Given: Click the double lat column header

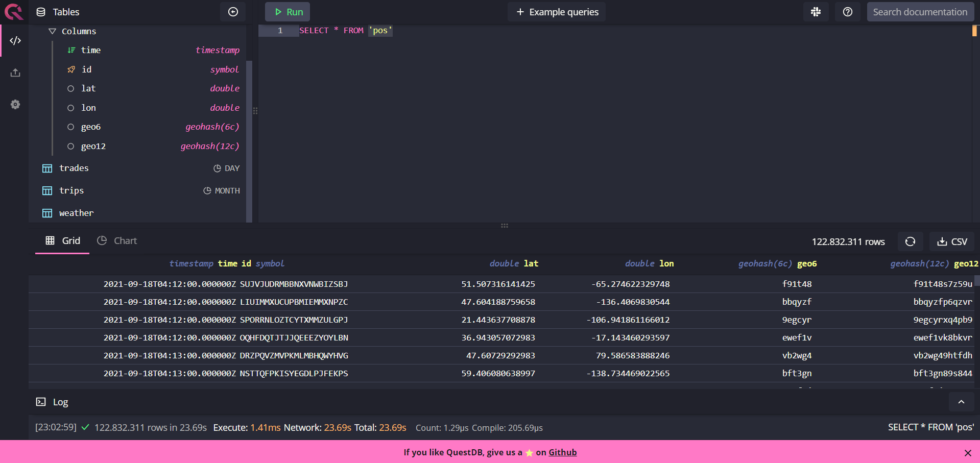Looking at the screenshot, I should 514,263.
